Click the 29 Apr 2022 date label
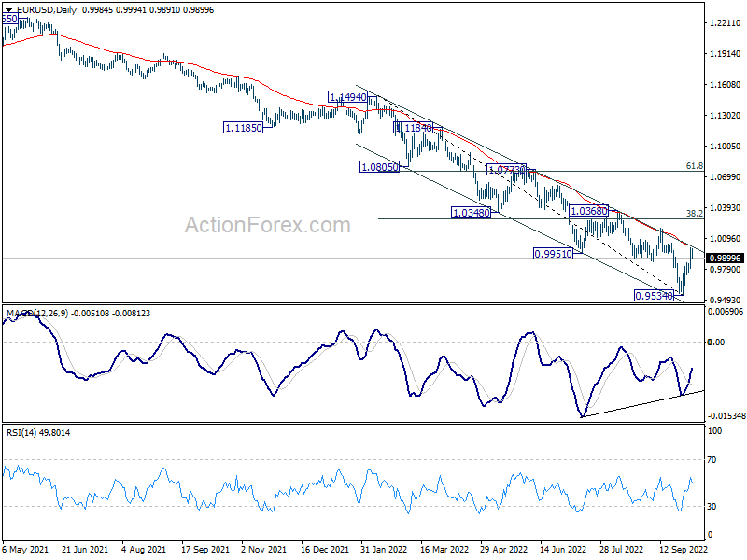The height and width of the screenshot is (560, 747). [504, 550]
